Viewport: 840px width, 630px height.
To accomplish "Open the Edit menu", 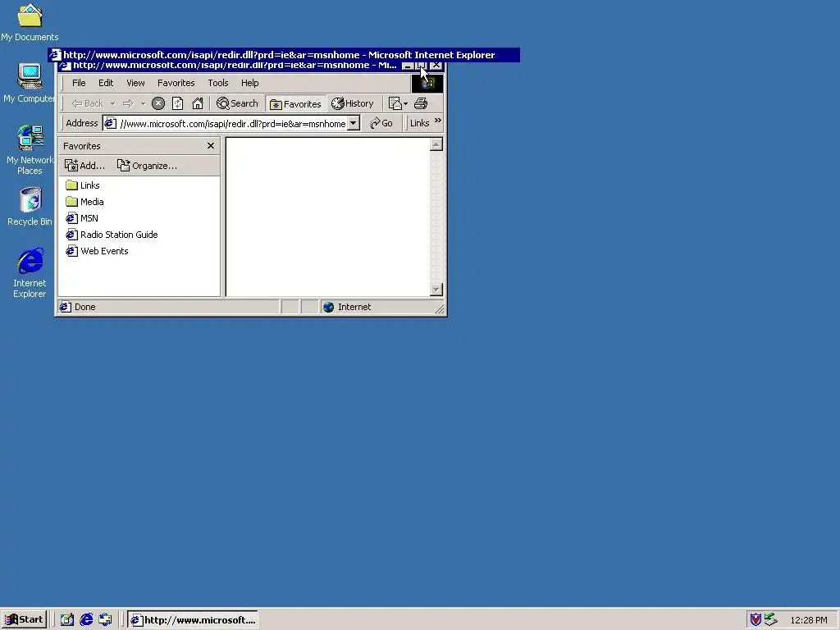I will [106, 83].
